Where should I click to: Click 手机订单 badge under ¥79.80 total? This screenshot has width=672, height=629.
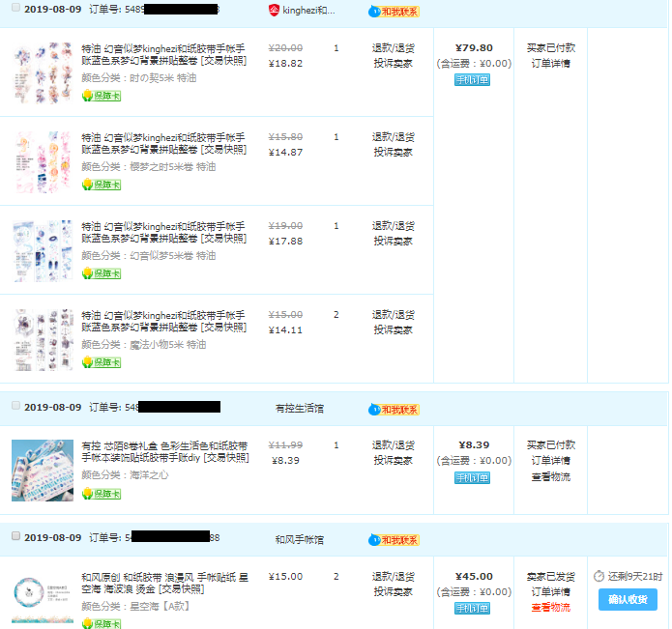[472, 79]
